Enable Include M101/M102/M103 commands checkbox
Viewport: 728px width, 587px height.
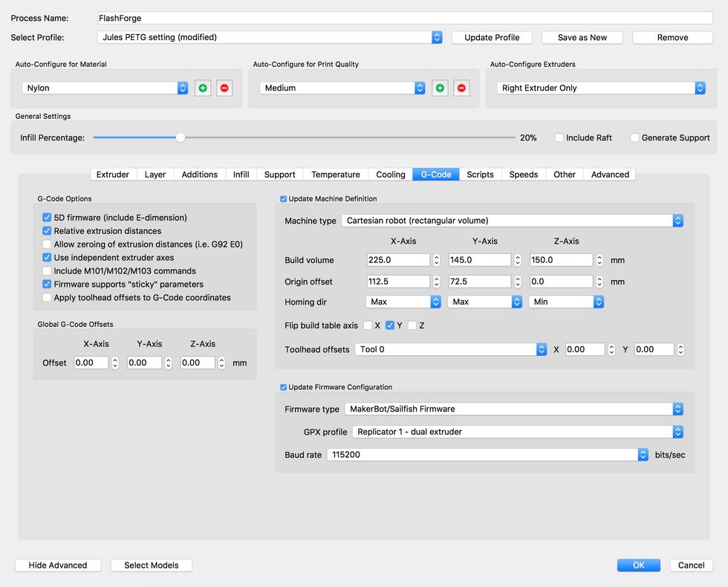[x=48, y=271]
